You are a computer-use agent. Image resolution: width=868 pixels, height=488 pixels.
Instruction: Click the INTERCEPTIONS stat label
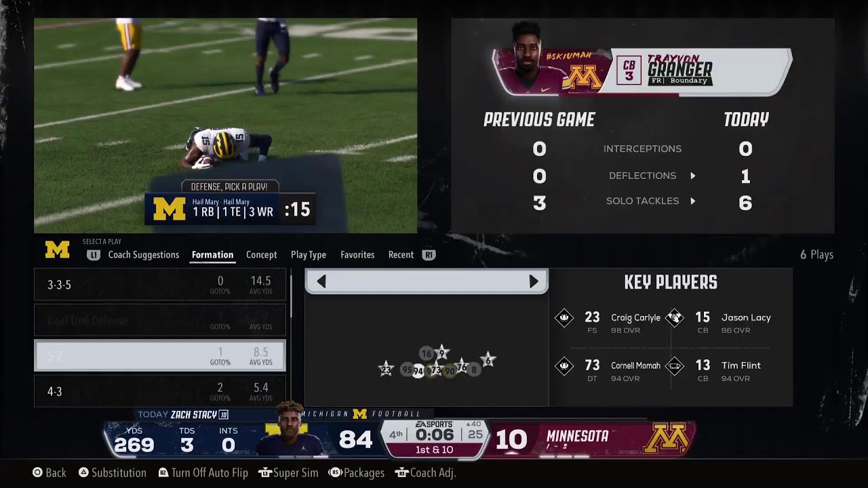tap(643, 149)
